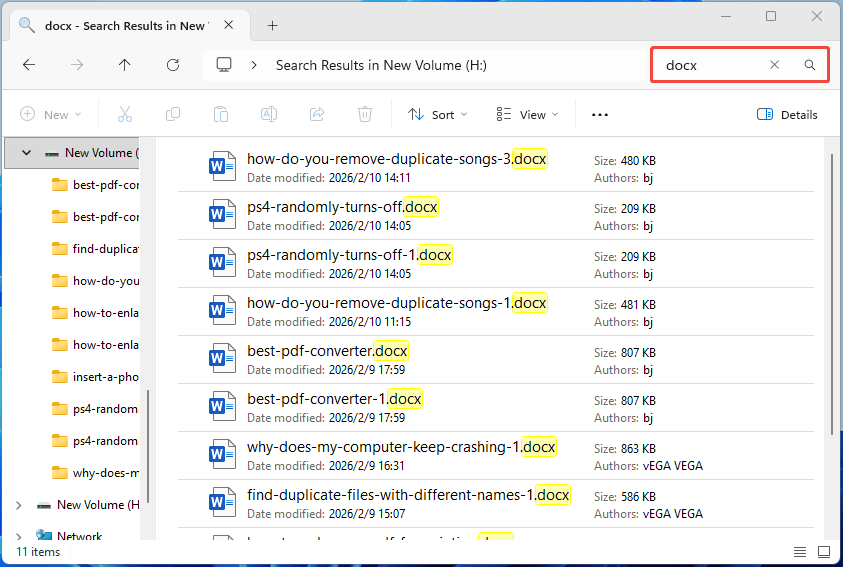Screen dimensions: 843x567
Task: Go up one folder level
Action: (124, 65)
